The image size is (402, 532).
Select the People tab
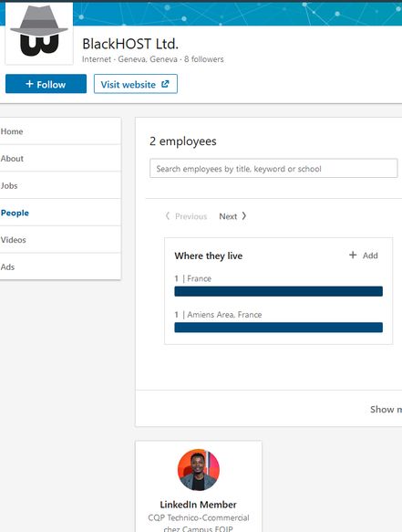[60, 213]
